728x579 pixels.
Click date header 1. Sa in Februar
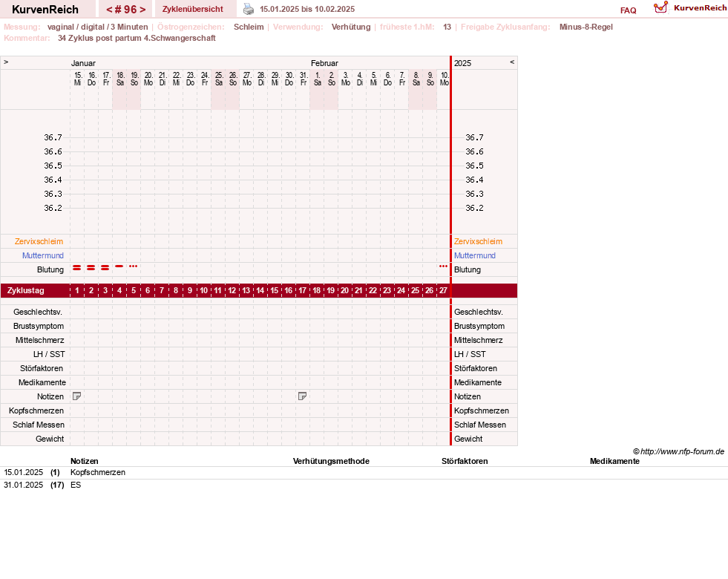coord(318,79)
